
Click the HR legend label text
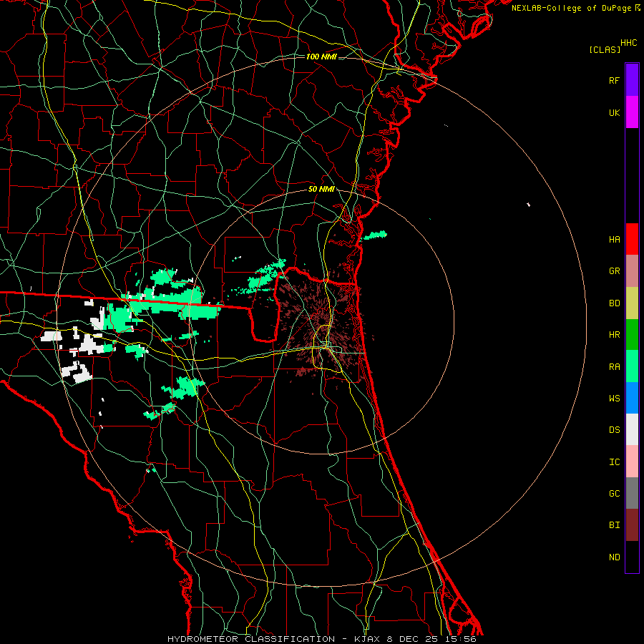click(x=614, y=335)
